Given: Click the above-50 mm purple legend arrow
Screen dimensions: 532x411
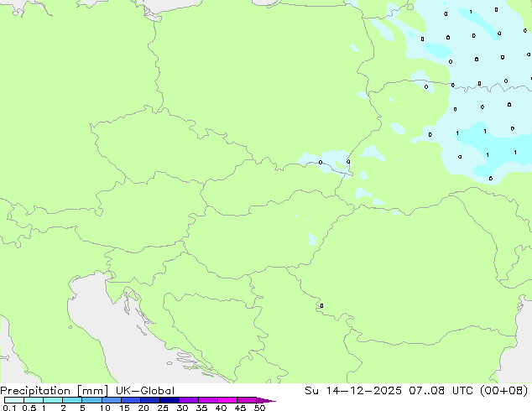Looking at the screenshot, I should (266, 400).
